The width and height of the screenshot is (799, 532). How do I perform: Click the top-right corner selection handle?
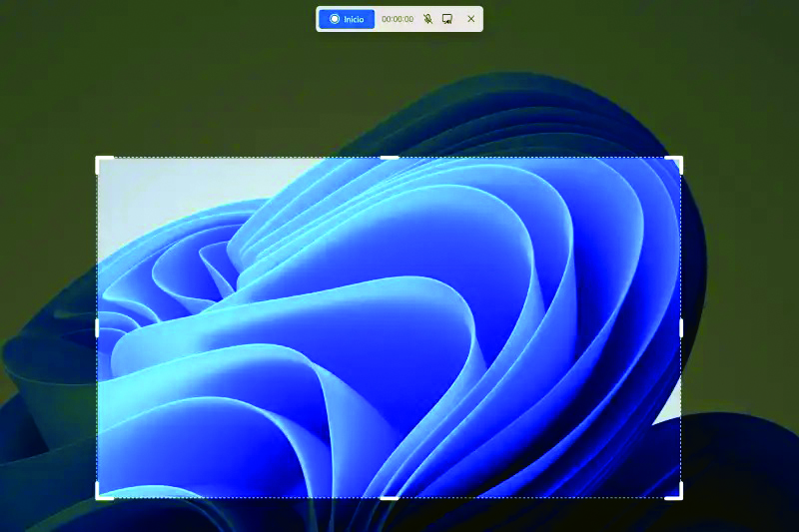pyautogui.click(x=674, y=165)
